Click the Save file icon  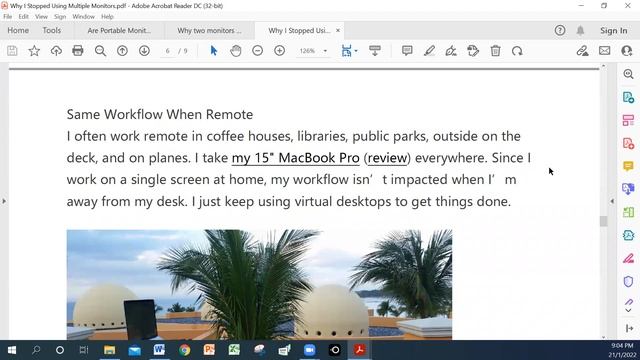[12, 51]
